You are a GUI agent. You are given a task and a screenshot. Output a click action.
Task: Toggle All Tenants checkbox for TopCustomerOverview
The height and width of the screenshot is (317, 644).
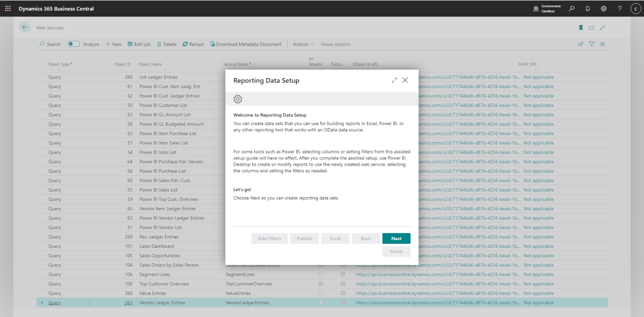tap(321, 284)
